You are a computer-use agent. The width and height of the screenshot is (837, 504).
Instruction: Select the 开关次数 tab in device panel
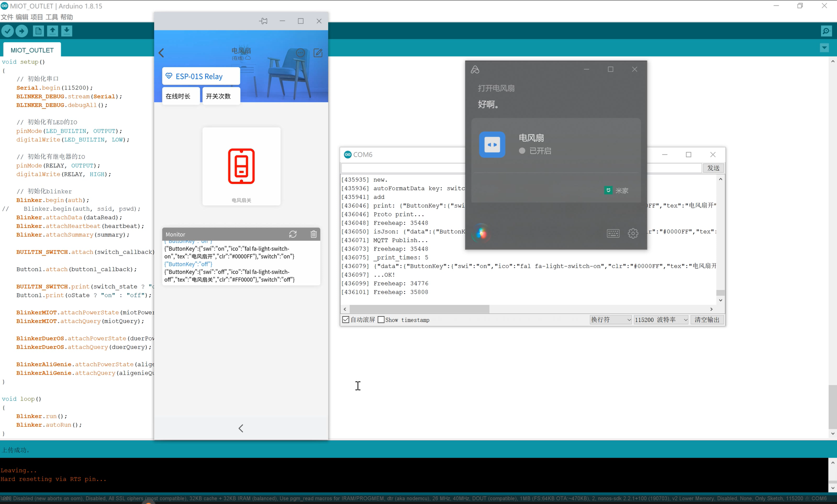pos(218,96)
